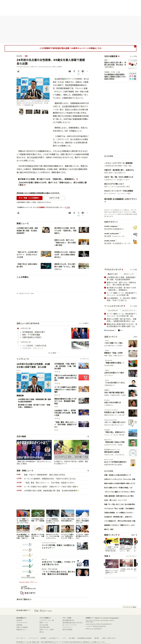The image size is (141, 644).
Task: Bookmark with top Hatena B! icon
Action: [x=83, y=71]
